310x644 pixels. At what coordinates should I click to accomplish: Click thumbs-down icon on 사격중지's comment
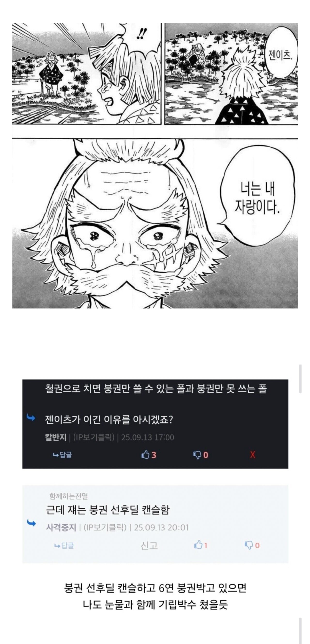pyautogui.click(x=249, y=545)
